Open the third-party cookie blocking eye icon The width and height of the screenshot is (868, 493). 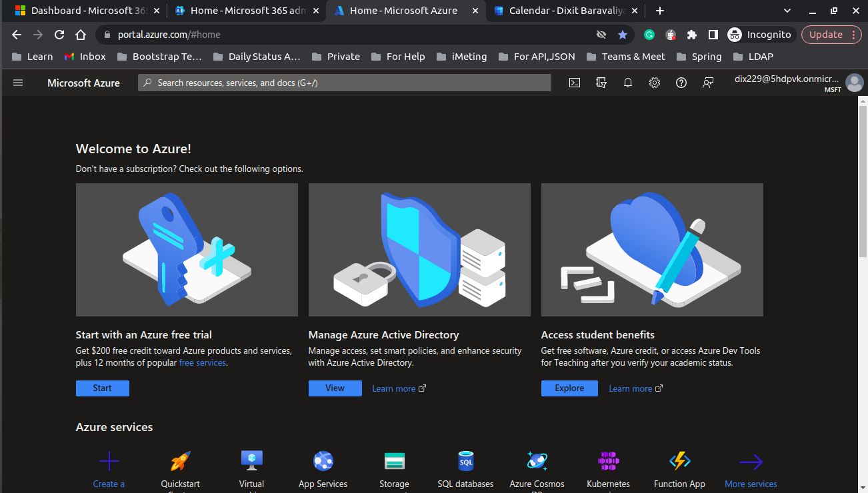(x=601, y=35)
